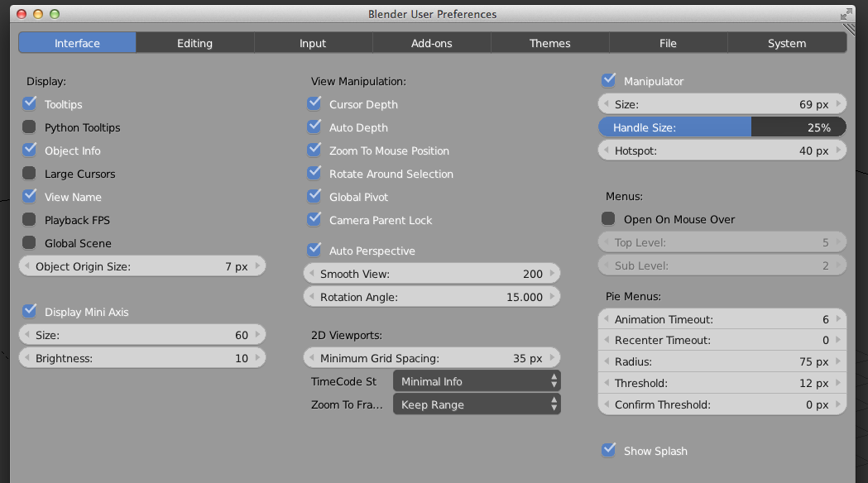Switch to the Editing tab
The width and height of the screenshot is (868, 483).
[x=194, y=43]
